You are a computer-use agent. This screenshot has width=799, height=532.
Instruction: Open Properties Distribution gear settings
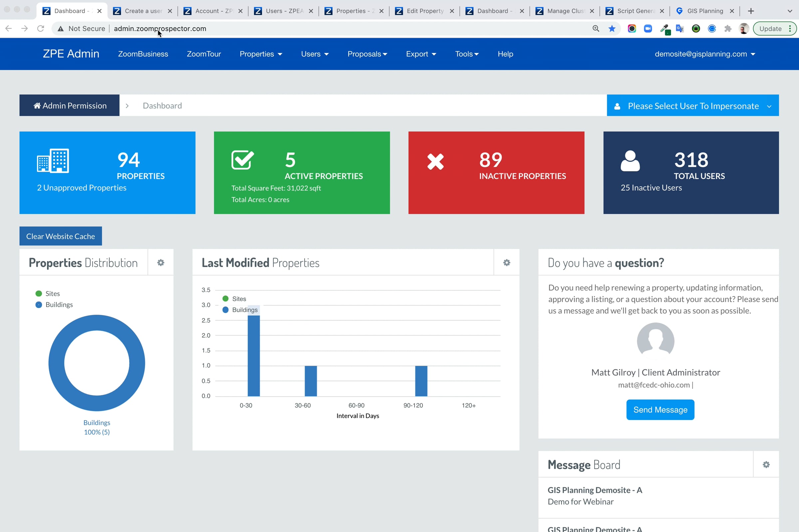[x=160, y=263]
